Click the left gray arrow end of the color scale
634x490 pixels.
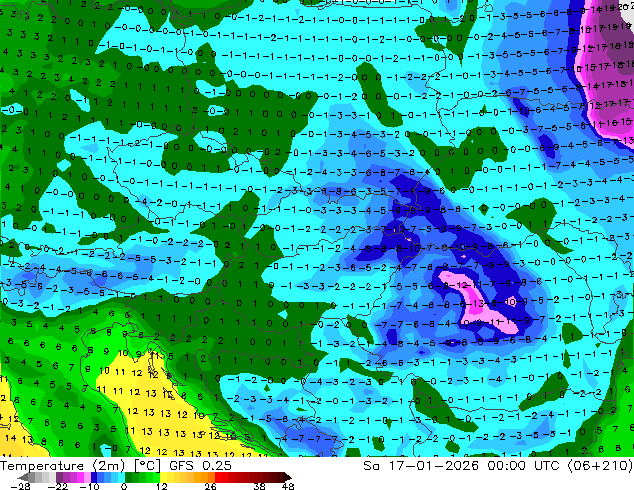23,477
